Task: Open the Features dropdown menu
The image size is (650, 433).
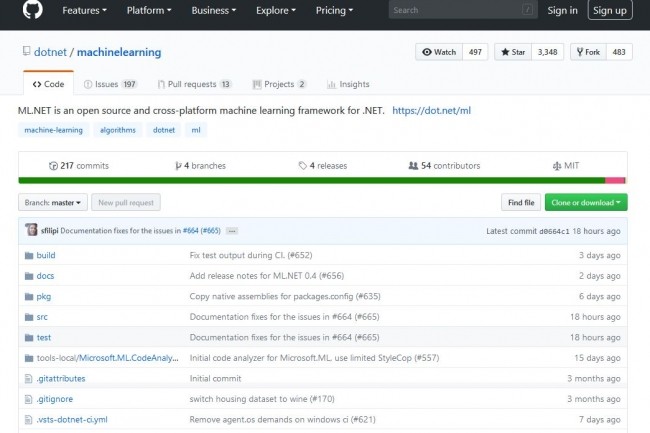Action: pyautogui.click(x=84, y=10)
